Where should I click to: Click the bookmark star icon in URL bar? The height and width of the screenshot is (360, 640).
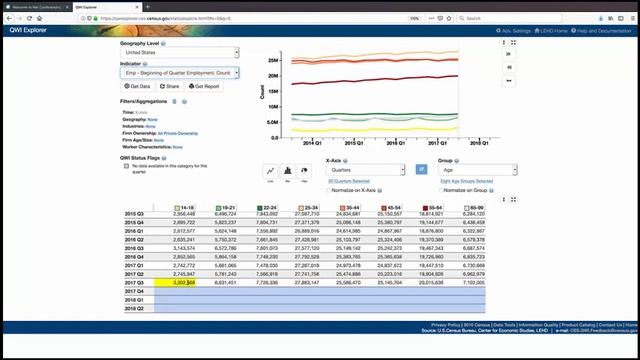449,18
